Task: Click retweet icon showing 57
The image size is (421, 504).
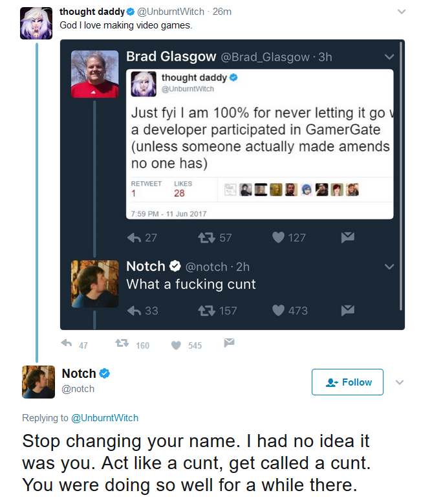Action: (x=206, y=237)
